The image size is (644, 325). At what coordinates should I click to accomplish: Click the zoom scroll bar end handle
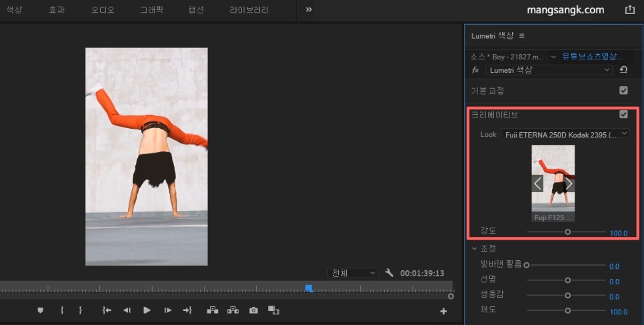(x=451, y=296)
